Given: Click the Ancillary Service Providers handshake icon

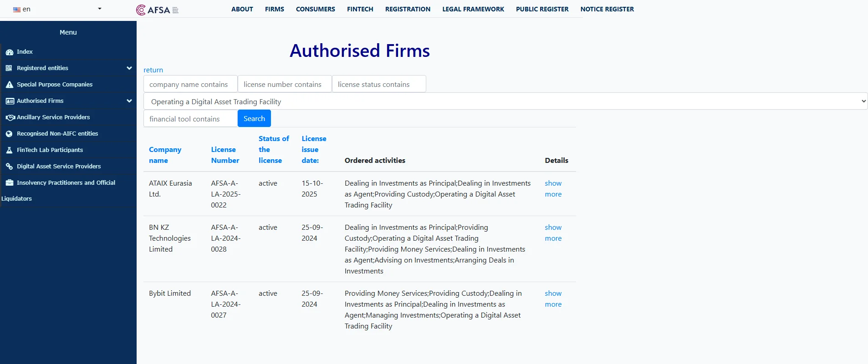Looking at the screenshot, I should point(10,117).
